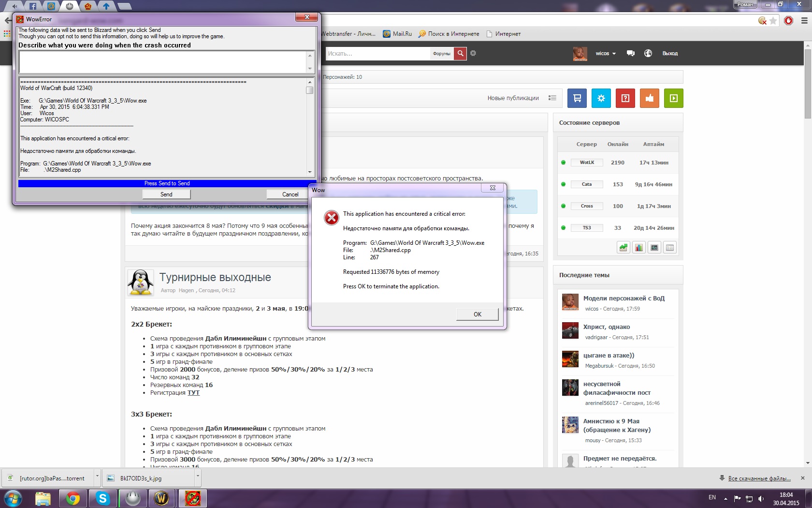Expand dropdown arrow for BkI7OID3s_k.jpg download
The image size is (812, 508).
coord(197,477)
